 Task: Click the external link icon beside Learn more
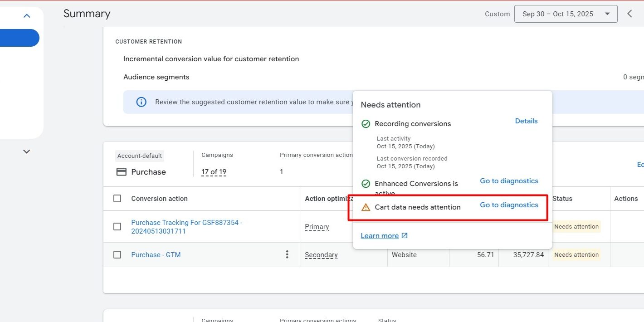tap(405, 236)
